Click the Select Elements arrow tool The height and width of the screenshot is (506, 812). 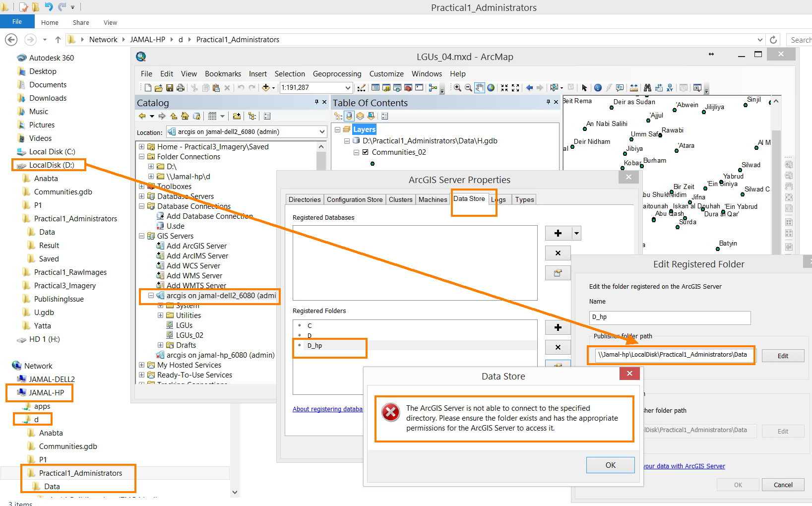point(584,88)
